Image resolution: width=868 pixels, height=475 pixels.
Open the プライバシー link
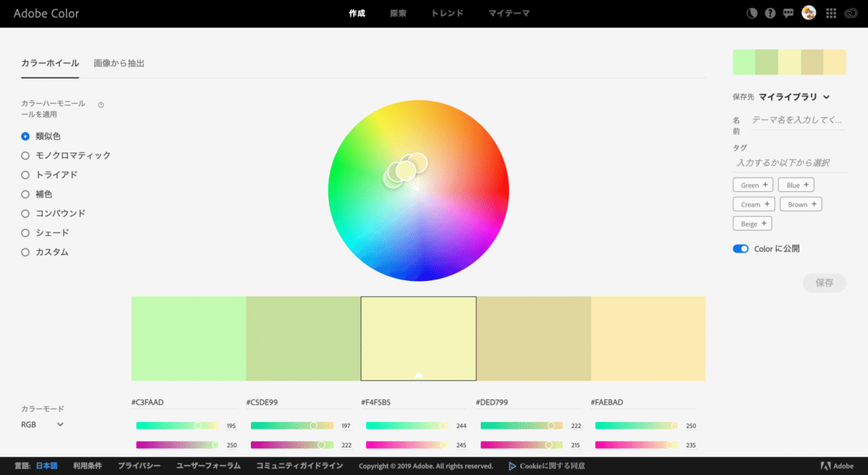pos(139,466)
